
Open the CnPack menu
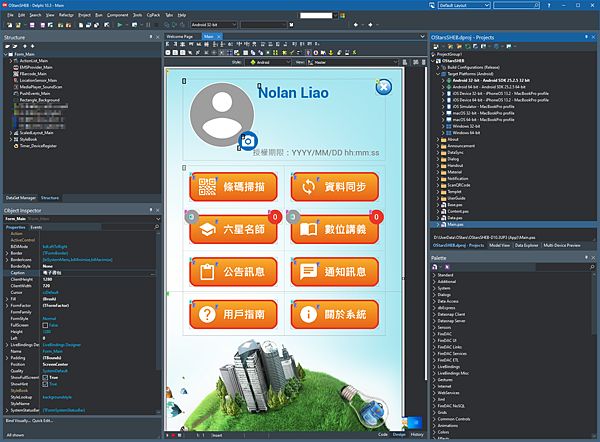click(153, 15)
